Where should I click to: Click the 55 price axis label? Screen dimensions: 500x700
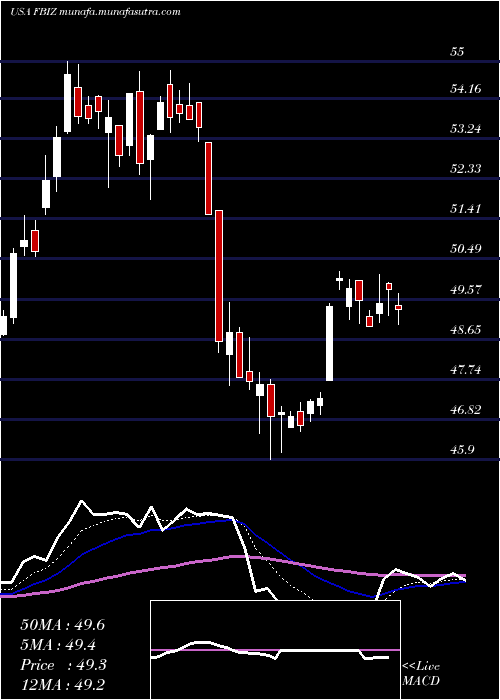click(458, 52)
